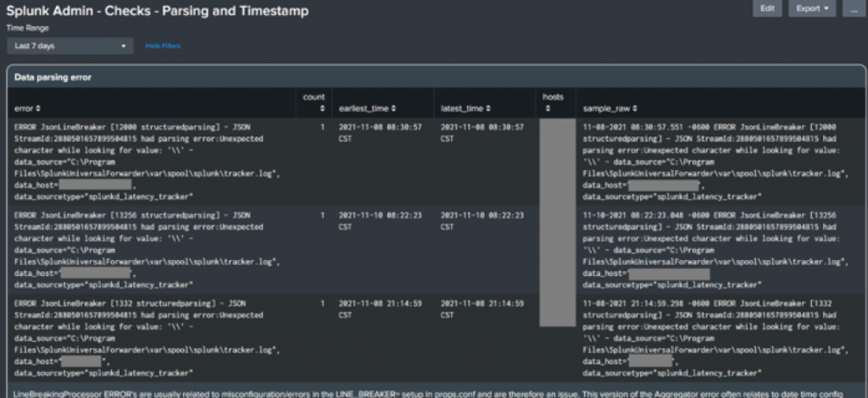Viewport: 868px width, 398px height.
Task: Sort by latest_time column
Action: coord(465,109)
